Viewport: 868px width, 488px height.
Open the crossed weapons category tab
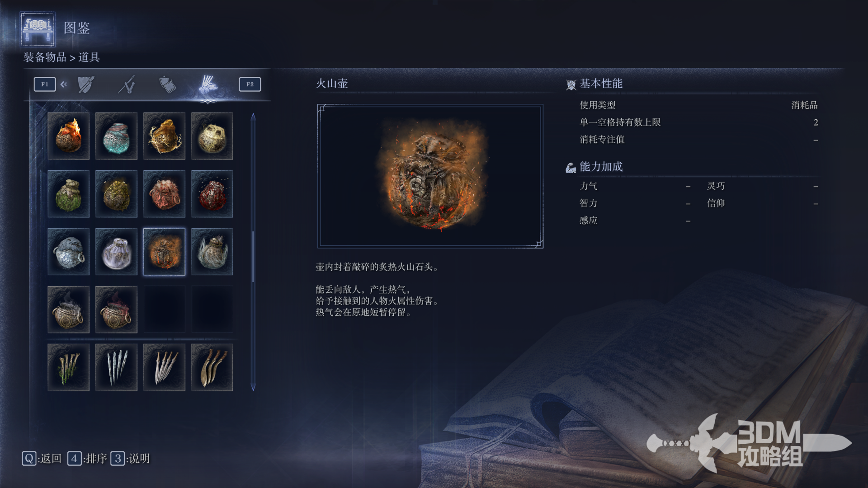[127, 84]
